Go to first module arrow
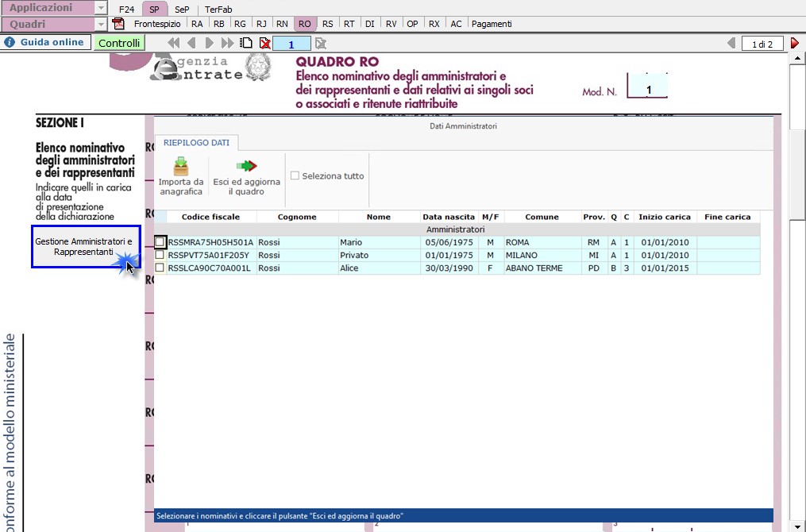806x532 pixels. [x=173, y=43]
